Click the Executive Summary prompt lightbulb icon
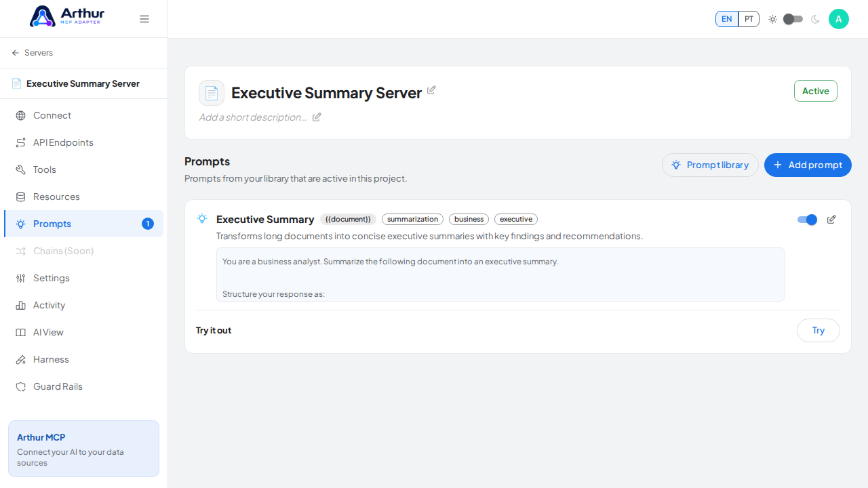Viewport: 868px width, 488px height. [x=202, y=218]
